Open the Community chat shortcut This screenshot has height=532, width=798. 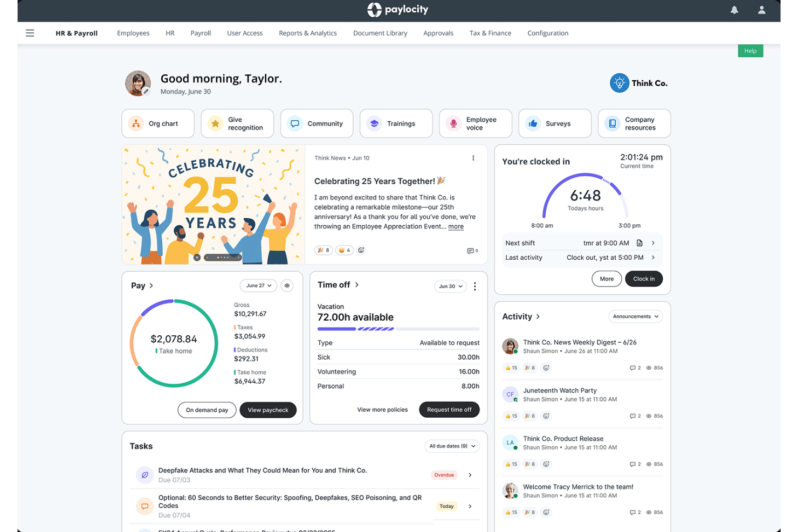317,123
